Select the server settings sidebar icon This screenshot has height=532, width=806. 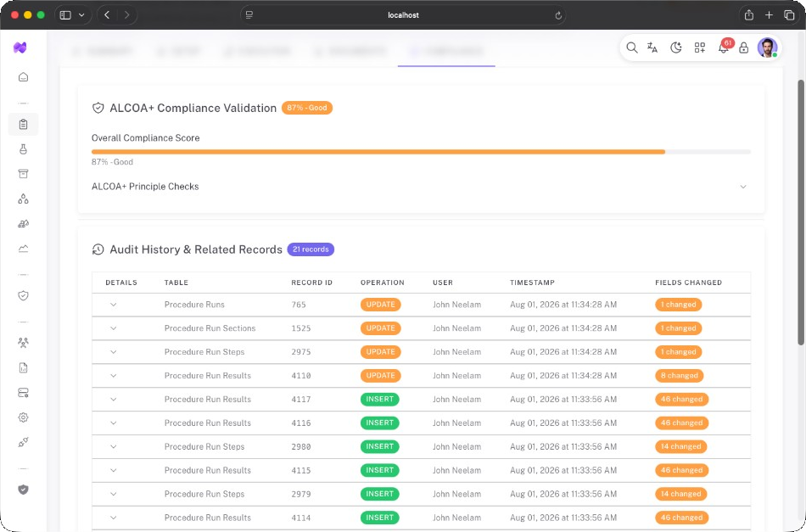tap(23, 393)
